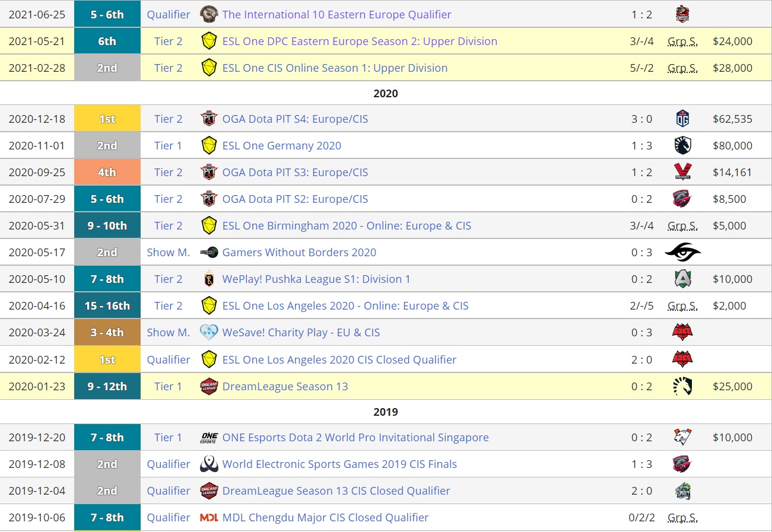The width and height of the screenshot is (772, 532).
Task: Open ESL One Germany 2020 tournament page
Action: (281, 146)
